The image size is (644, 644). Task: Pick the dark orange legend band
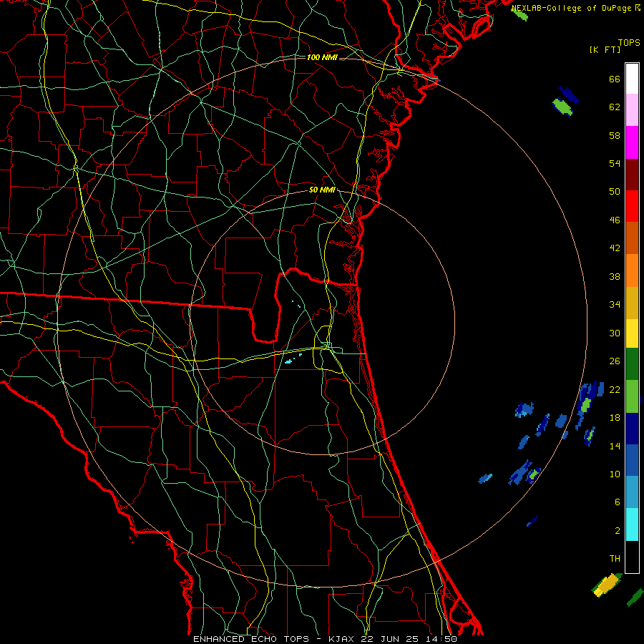(632, 238)
